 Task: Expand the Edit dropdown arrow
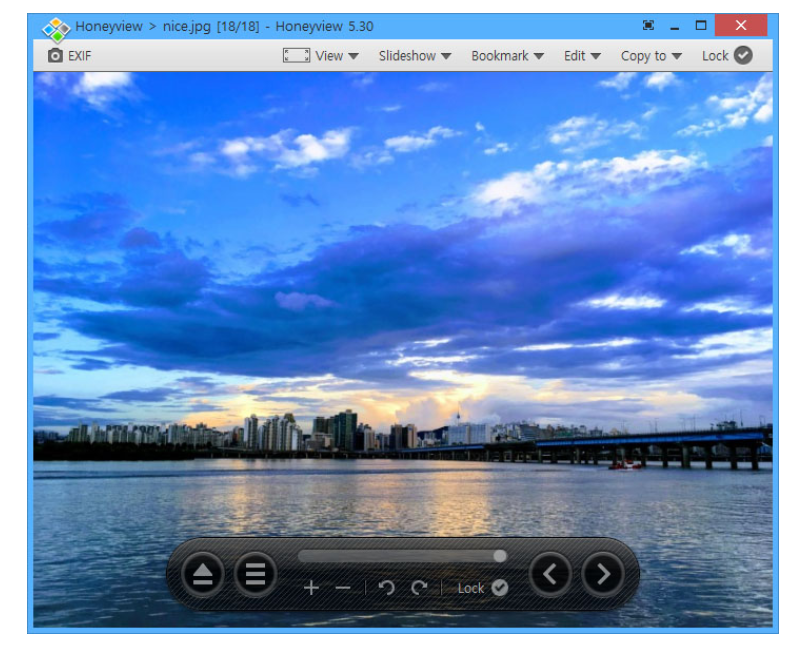[596, 56]
